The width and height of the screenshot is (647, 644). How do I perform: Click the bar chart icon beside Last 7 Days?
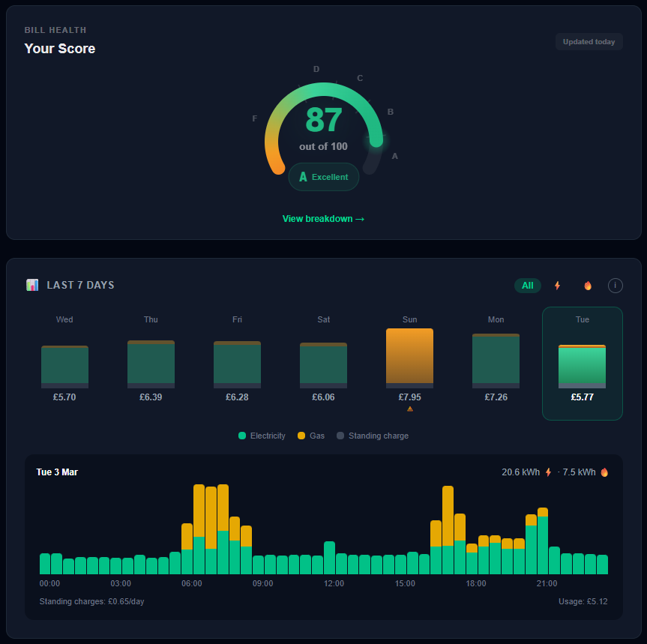point(32,285)
